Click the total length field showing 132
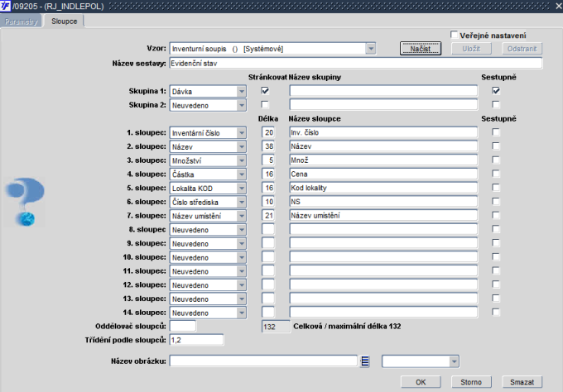Screen dimensions: 563x392 coord(276,327)
